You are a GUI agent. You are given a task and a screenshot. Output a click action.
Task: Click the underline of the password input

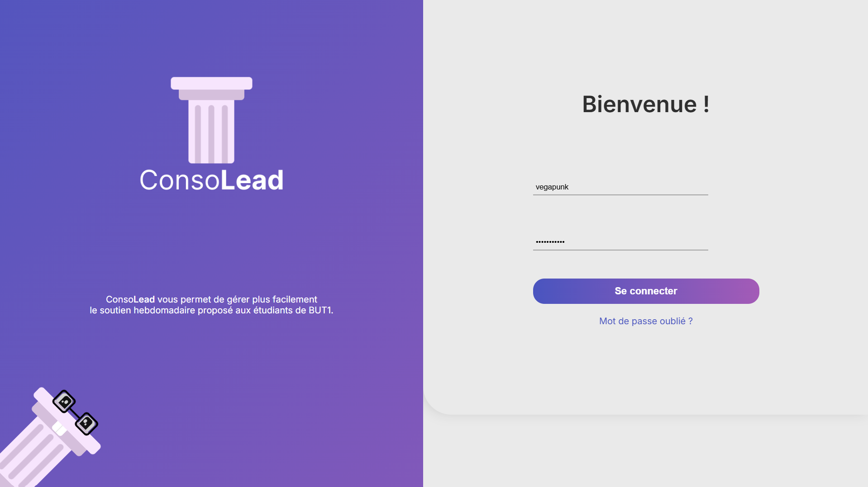click(x=620, y=250)
